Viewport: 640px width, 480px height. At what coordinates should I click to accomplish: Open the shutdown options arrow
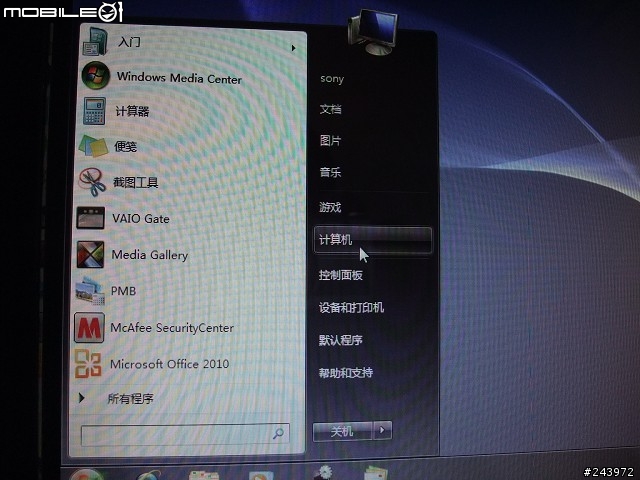382,430
